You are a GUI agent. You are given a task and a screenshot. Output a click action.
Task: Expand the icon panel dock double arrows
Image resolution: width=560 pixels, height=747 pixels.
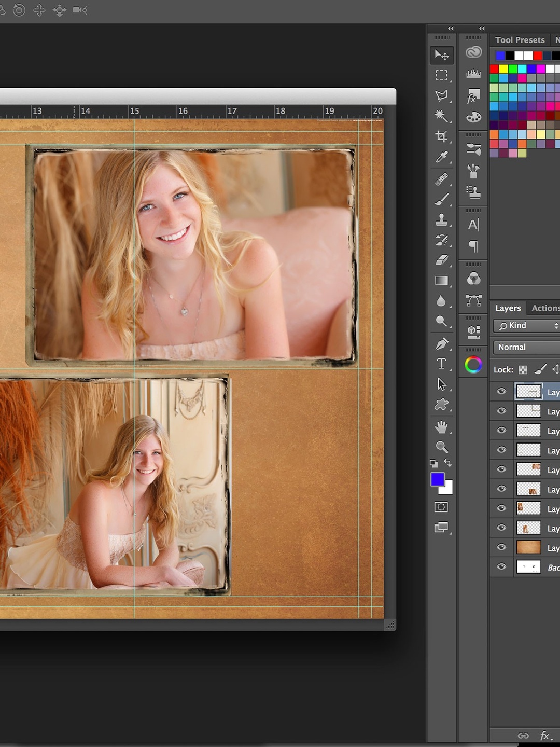482,29
